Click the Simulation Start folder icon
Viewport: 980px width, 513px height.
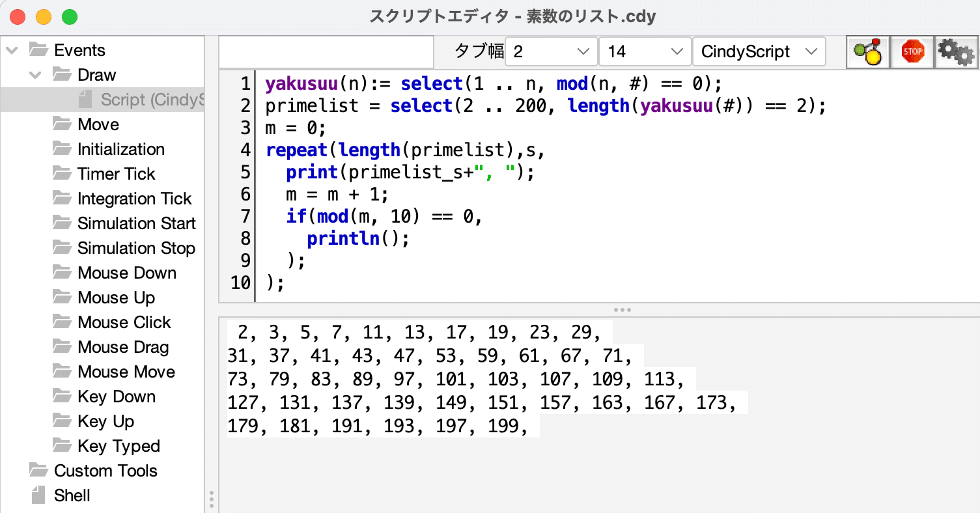(x=63, y=223)
